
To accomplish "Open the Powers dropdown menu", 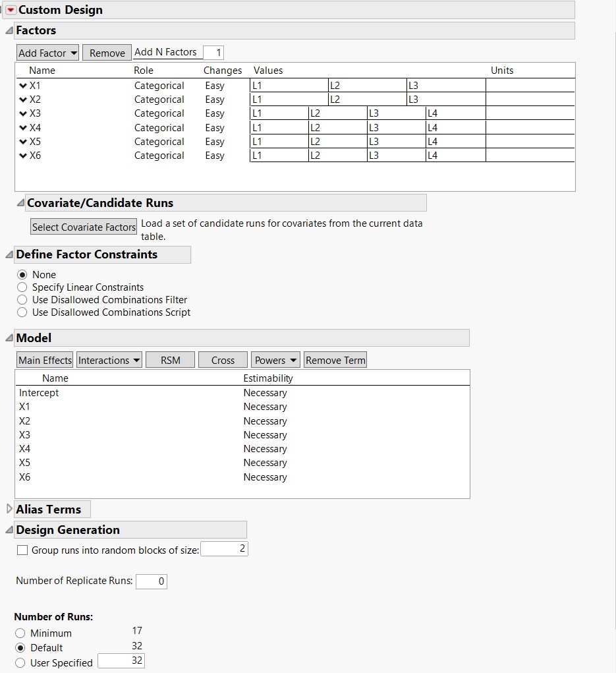I will click(275, 360).
